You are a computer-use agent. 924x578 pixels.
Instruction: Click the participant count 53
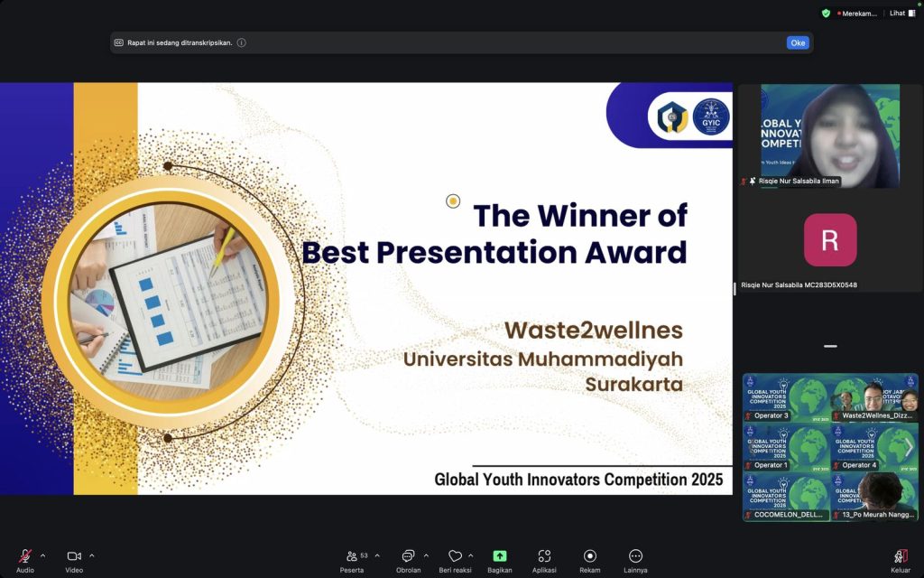(x=365, y=555)
